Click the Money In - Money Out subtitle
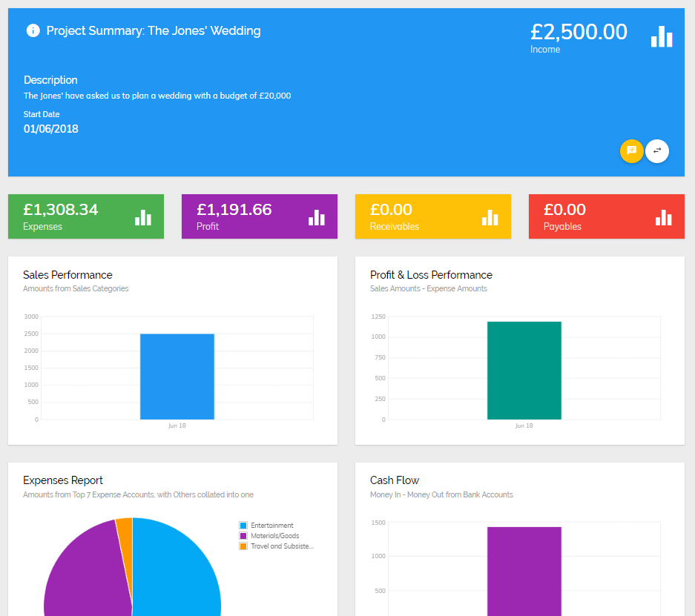The image size is (695, 616). pos(441,494)
